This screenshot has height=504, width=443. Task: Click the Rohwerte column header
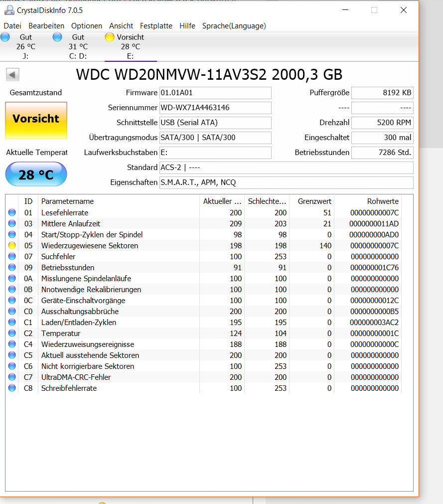[368, 201]
